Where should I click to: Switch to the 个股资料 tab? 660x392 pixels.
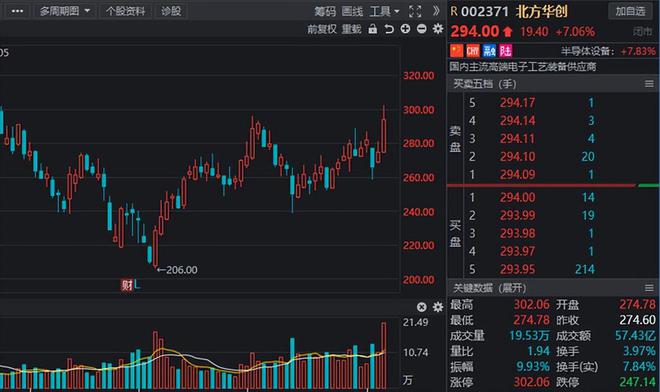pyautogui.click(x=125, y=11)
